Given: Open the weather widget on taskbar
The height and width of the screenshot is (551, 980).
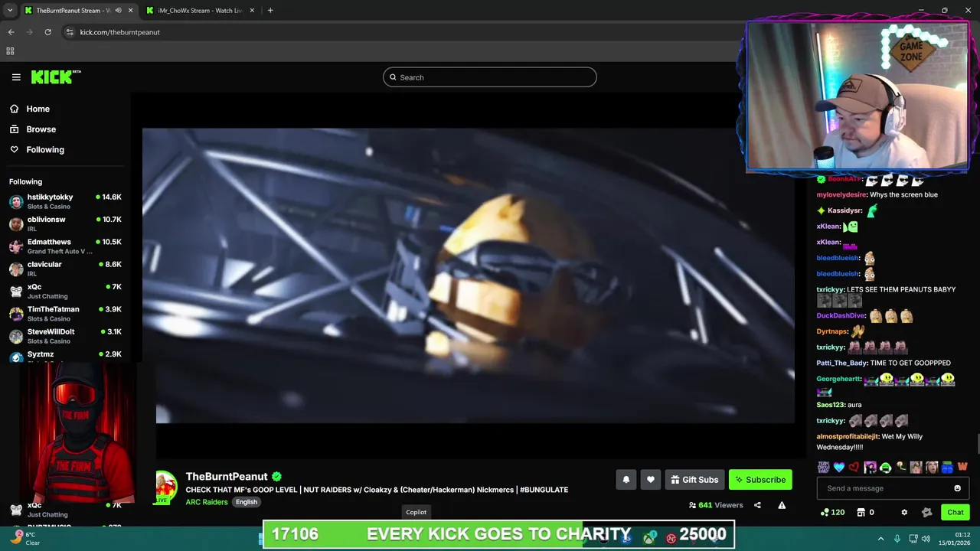Looking at the screenshot, I should click(x=25, y=539).
